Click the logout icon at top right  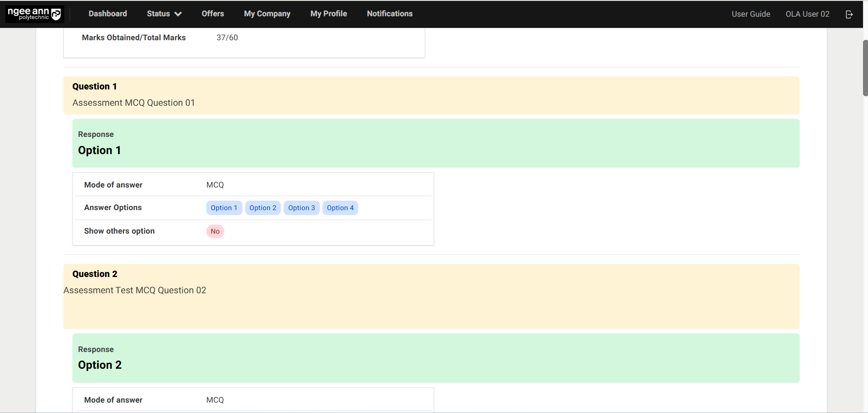click(x=849, y=14)
